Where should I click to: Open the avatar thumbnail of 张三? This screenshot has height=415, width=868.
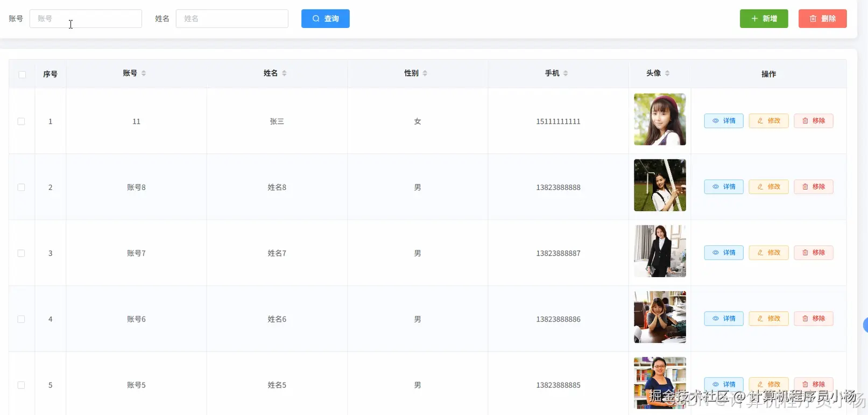(x=660, y=119)
